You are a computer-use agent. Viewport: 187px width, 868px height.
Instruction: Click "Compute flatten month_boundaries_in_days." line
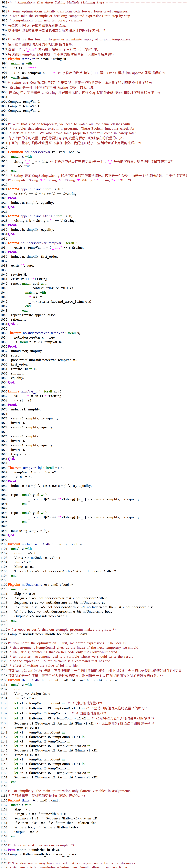42,854
